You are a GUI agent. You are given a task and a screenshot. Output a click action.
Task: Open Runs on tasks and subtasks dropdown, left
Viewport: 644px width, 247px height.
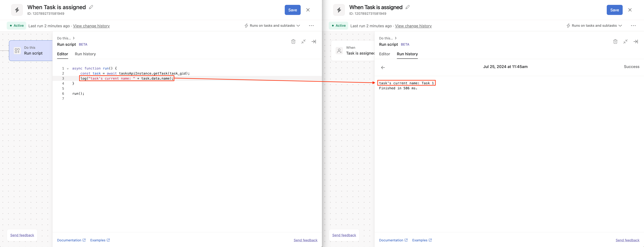pos(272,26)
